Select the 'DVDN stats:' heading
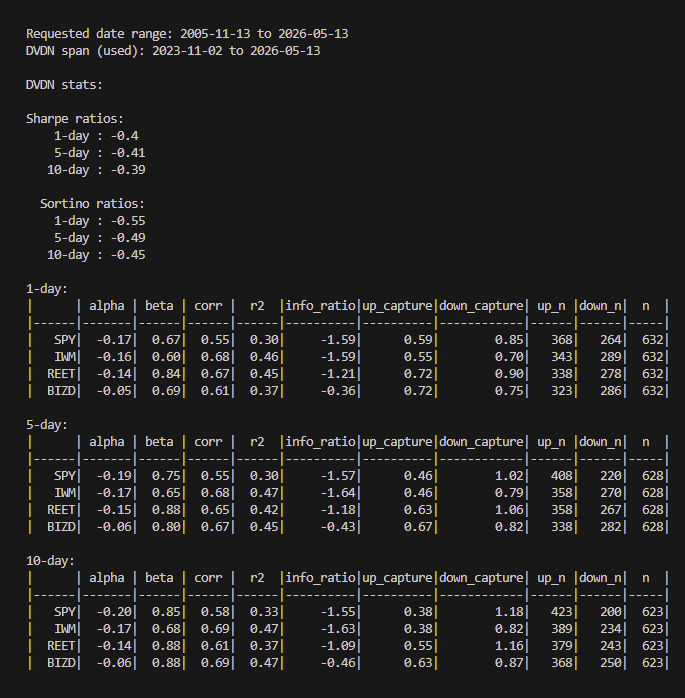 point(64,85)
